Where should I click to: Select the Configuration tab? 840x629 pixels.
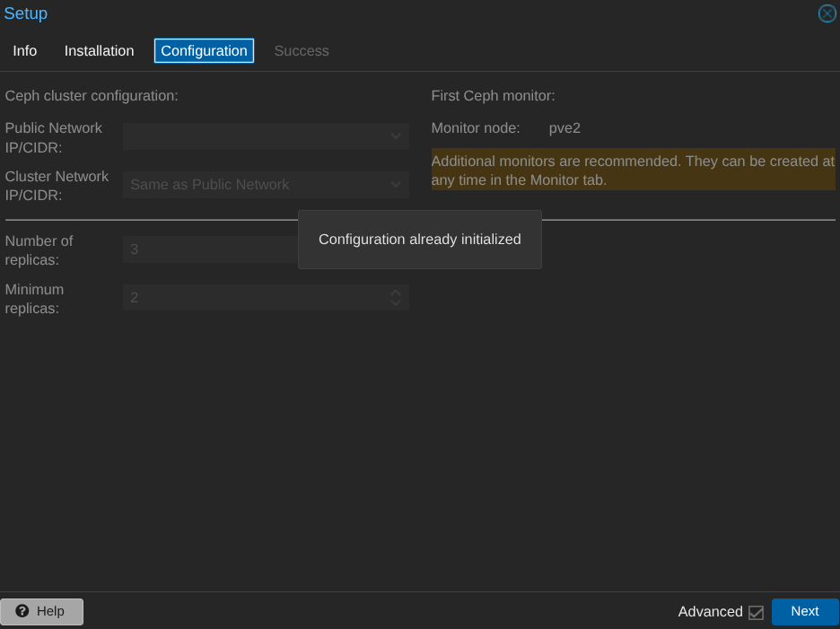coord(204,51)
